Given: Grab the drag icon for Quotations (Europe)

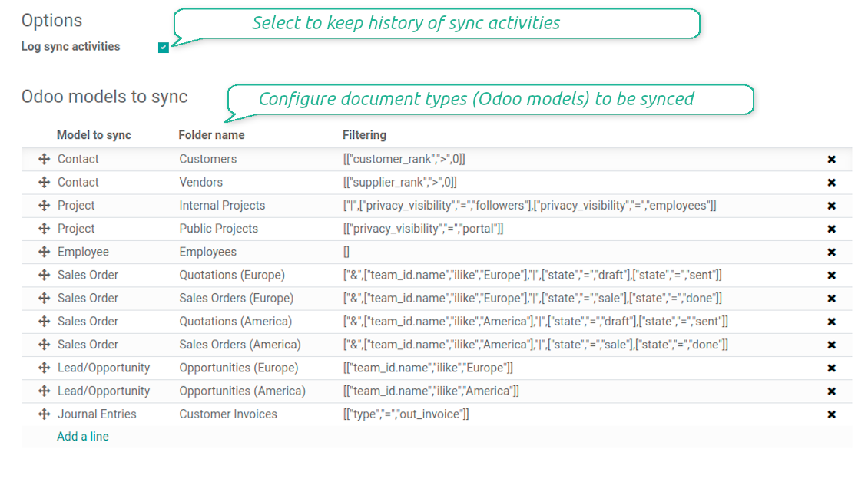Looking at the screenshot, I should pyautogui.click(x=44, y=274).
